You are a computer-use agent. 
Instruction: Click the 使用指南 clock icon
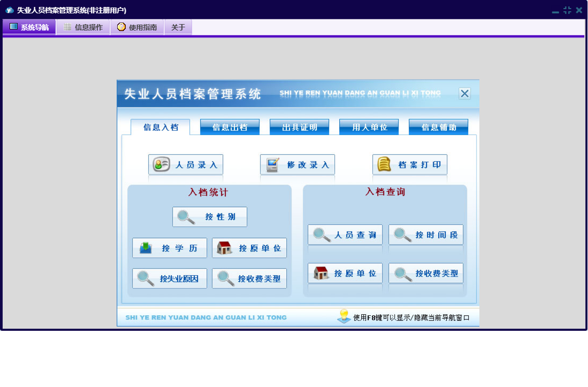click(x=121, y=27)
